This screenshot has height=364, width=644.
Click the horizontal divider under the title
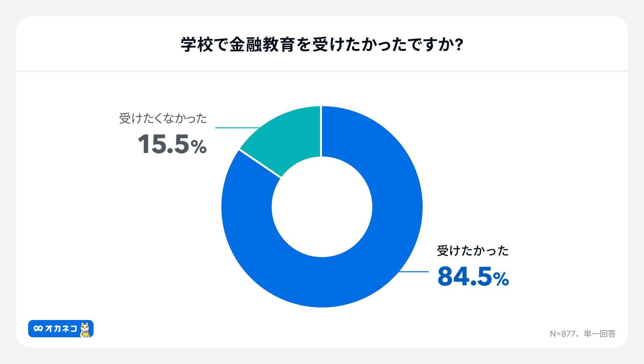point(322,71)
